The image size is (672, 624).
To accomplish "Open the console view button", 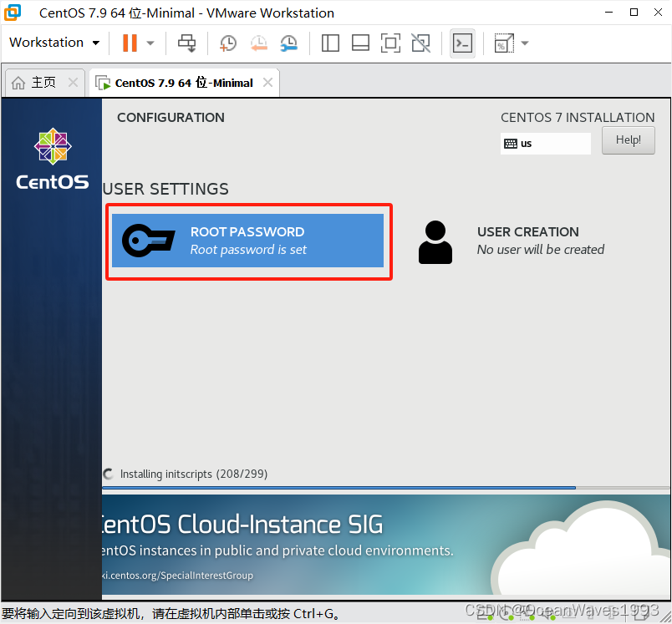I will (x=462, y=43).
